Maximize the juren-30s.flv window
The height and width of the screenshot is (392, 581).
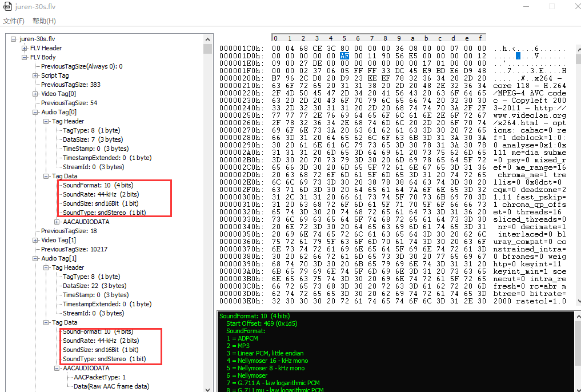(552, 7)
